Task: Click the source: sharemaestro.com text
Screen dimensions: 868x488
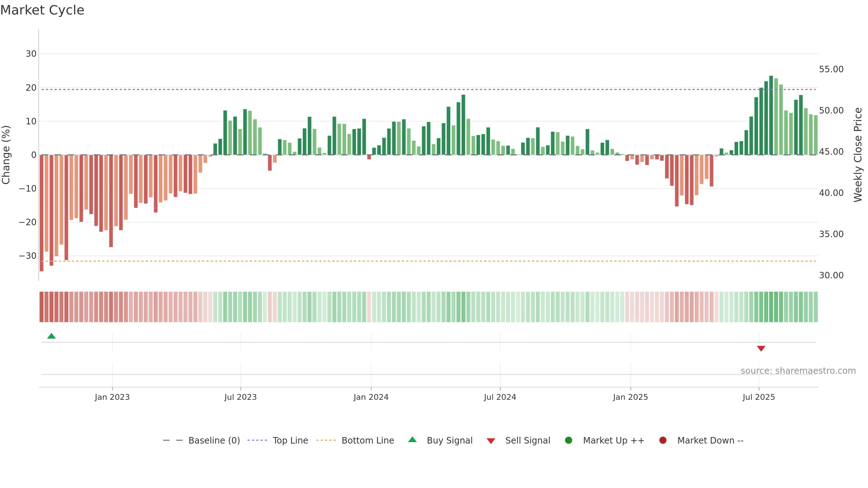Action: point(798,371)
